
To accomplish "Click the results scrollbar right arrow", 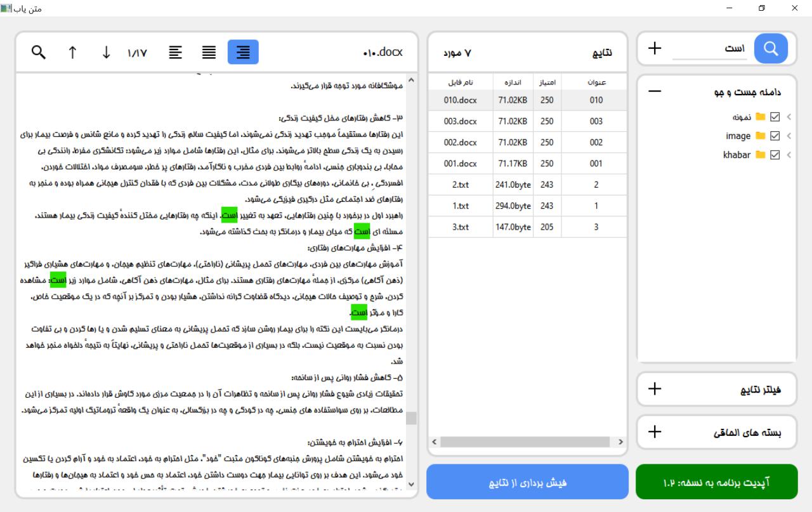I will (620, 442).
